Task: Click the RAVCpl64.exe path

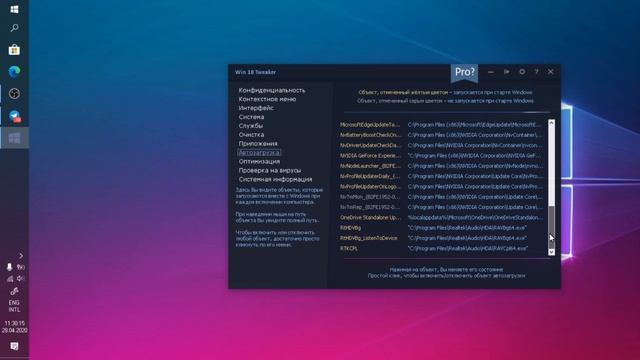Action: tap(468, 248)
